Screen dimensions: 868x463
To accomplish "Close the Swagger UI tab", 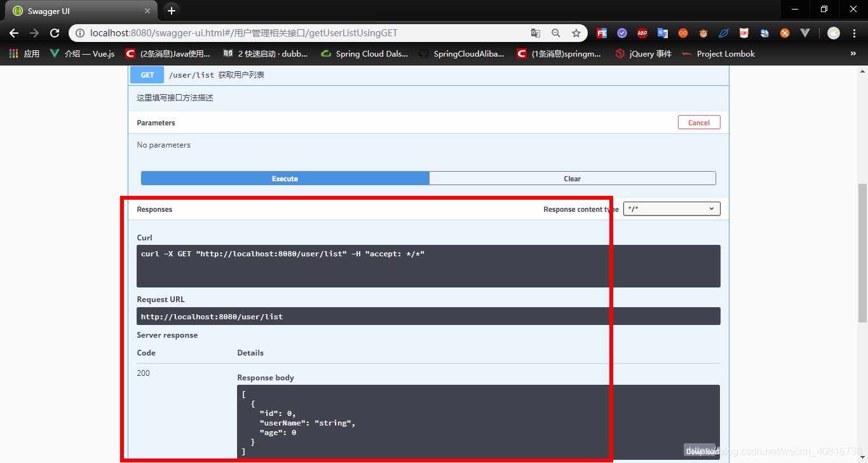I will click(x=147, y=11).
